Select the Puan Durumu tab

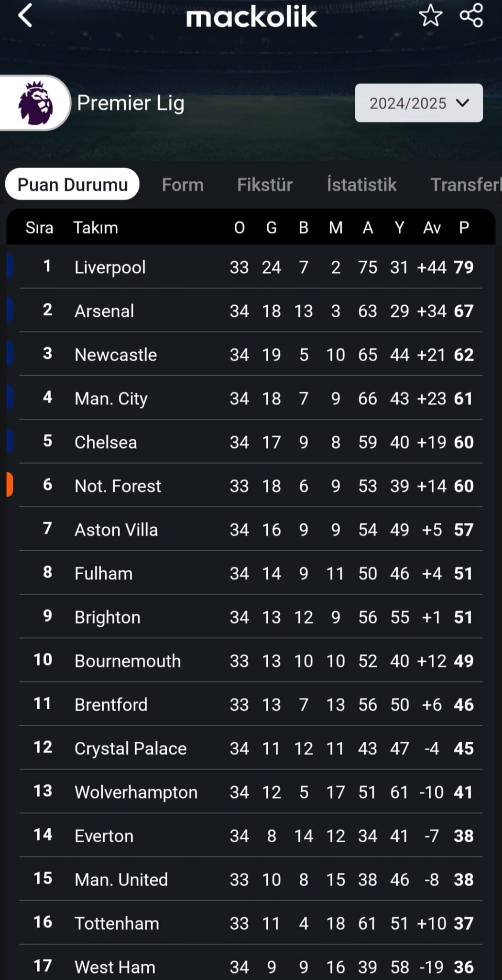pos(72,184)
